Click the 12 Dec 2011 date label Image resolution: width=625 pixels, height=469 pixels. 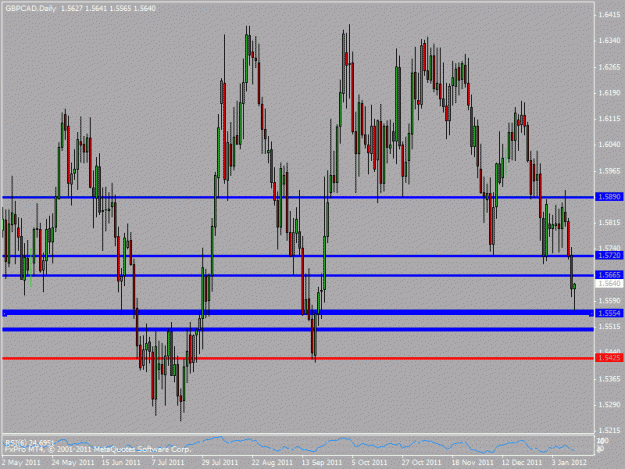click(522, 462)
